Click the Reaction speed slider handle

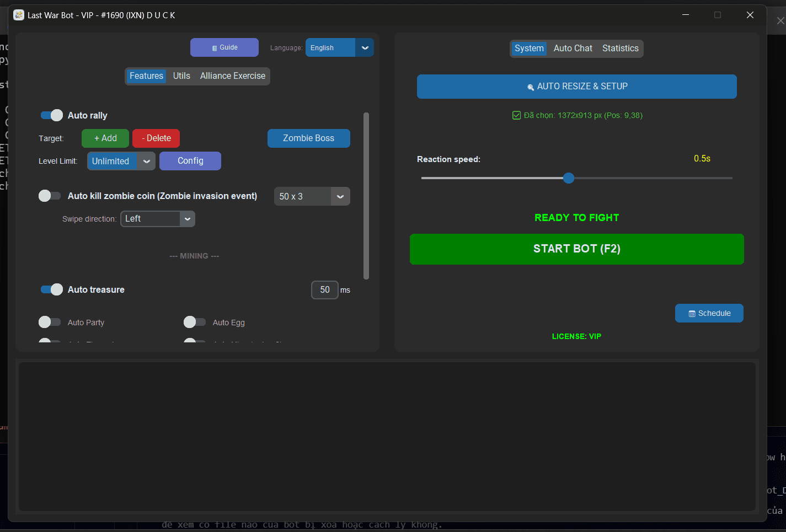[569, 178]
